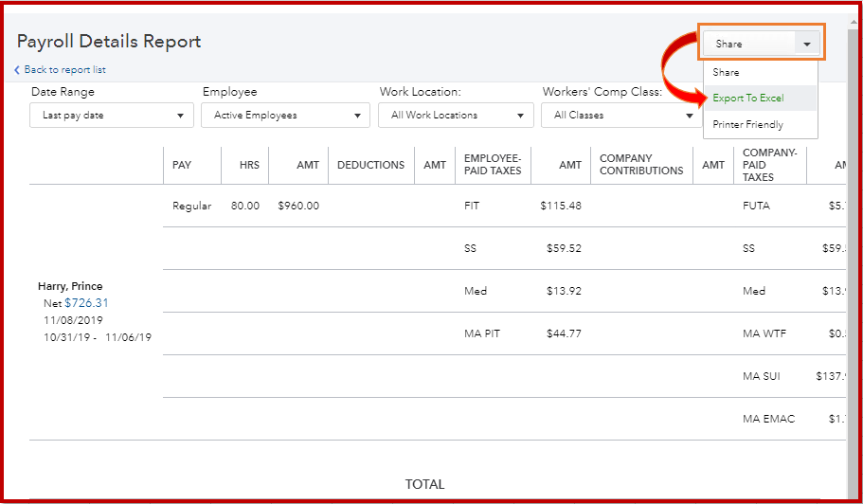Image resolution: width=863 pixels, height=504 pixels.
Task: Click the PAY column header
Action: tap(182, 165)
